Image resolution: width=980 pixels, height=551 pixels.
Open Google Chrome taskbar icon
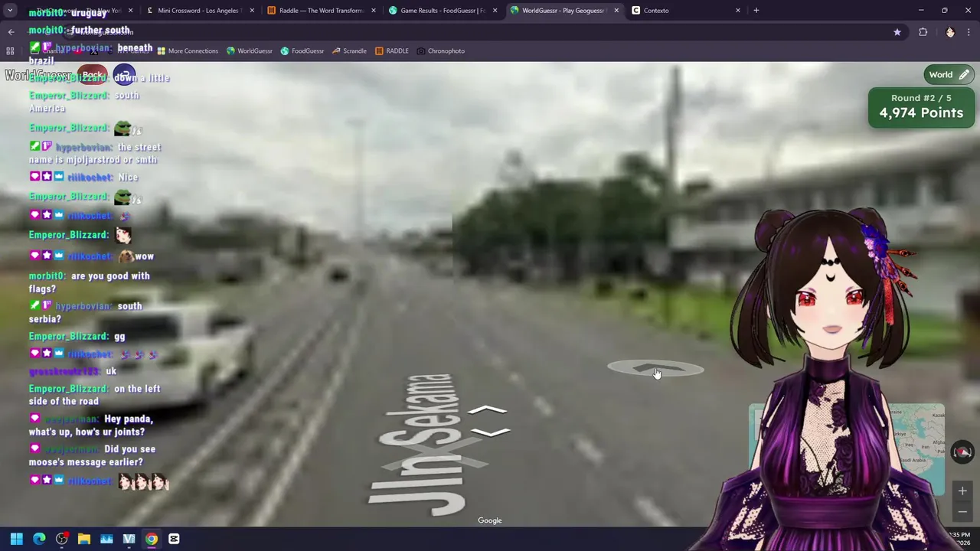point(152,539)
